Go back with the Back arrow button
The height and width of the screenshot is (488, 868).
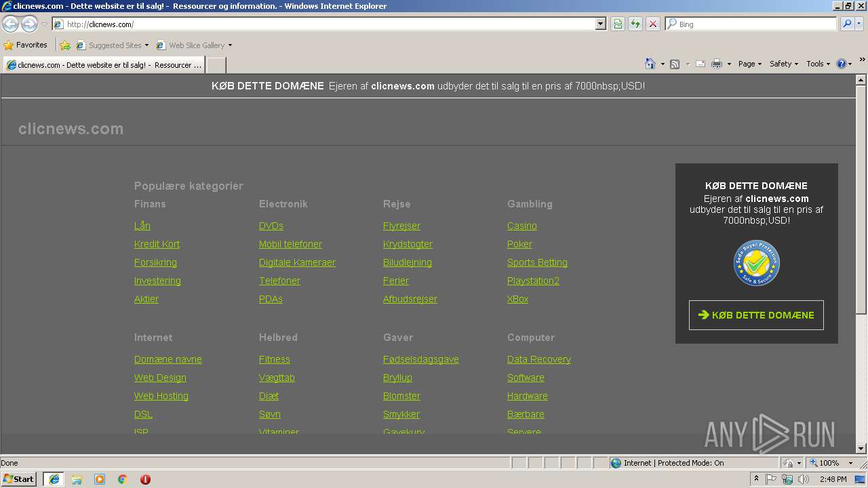[x=10, y=24]
